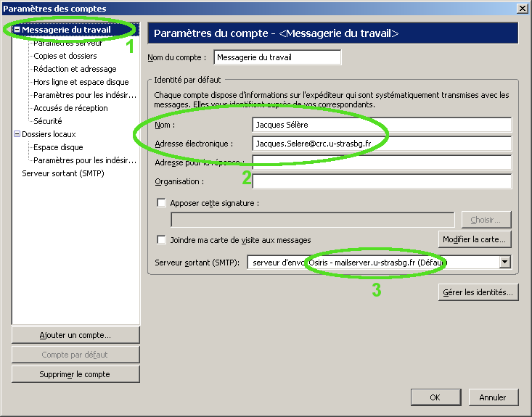This screenshot has width=532, height=417.
Task: Click Gérer les identités button
Action: pos(478,292)
